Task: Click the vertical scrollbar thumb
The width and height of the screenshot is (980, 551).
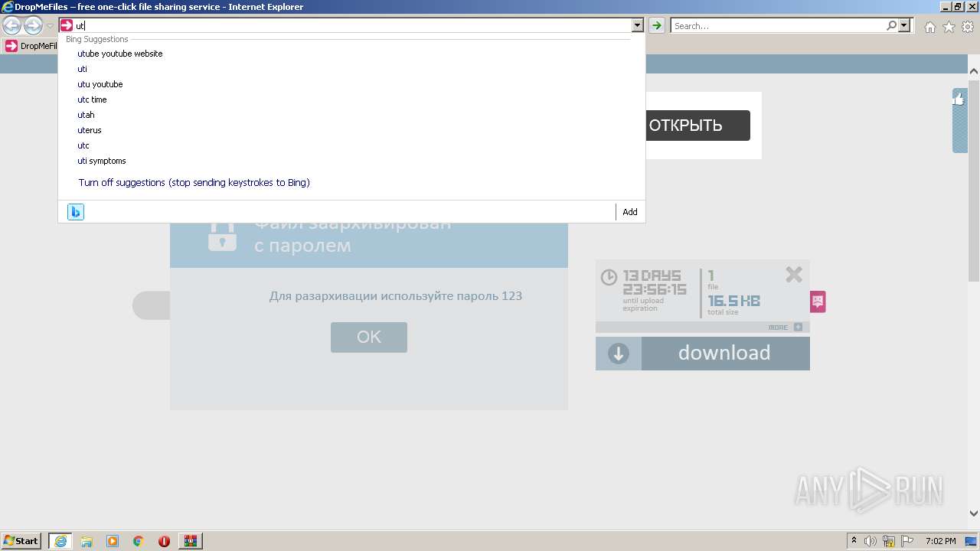Action: (974, 180)
